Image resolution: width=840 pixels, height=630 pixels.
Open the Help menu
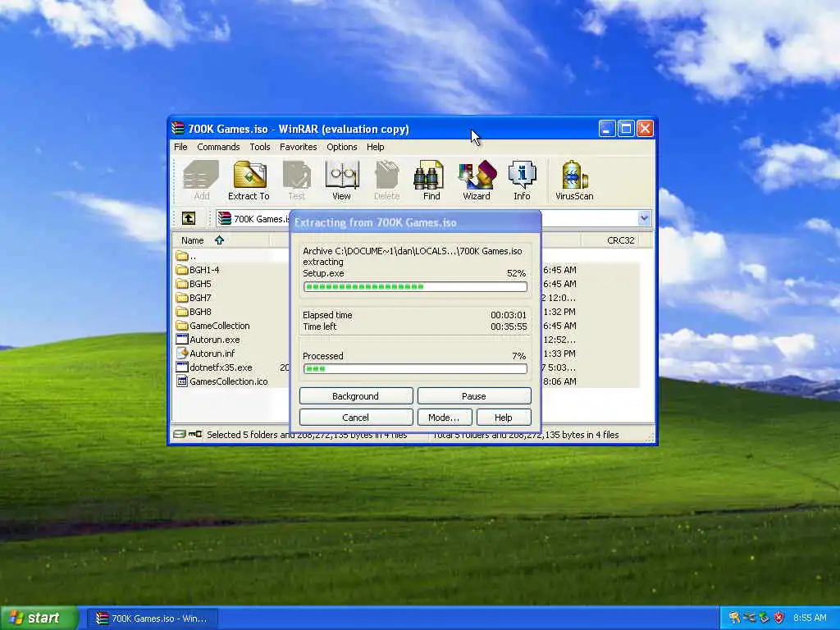pyautogui.click(x=376, y=147)
